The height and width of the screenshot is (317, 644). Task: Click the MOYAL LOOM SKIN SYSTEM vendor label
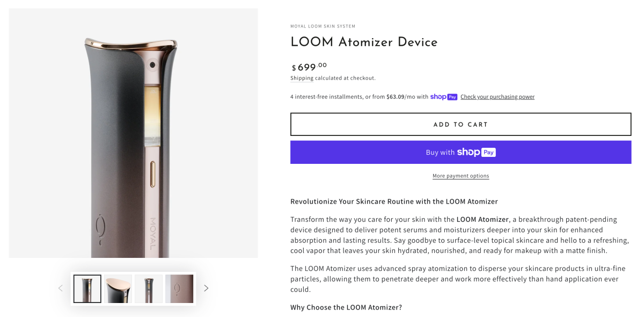point(323,26)
